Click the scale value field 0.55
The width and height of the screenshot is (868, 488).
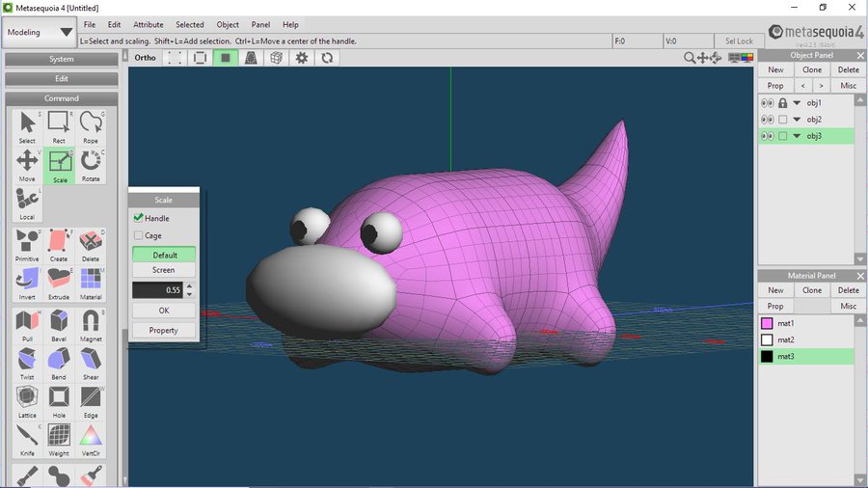pos(158,290)
